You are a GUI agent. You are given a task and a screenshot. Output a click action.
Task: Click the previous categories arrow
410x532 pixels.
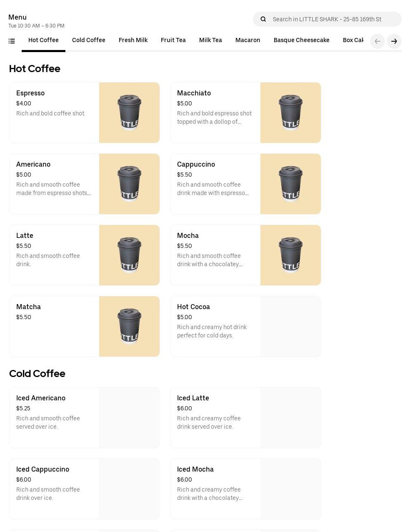click(x=377, y=41)
